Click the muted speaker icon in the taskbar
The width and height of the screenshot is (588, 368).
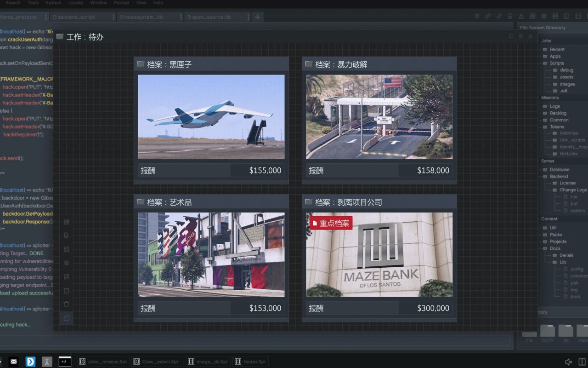click(568, 362)
